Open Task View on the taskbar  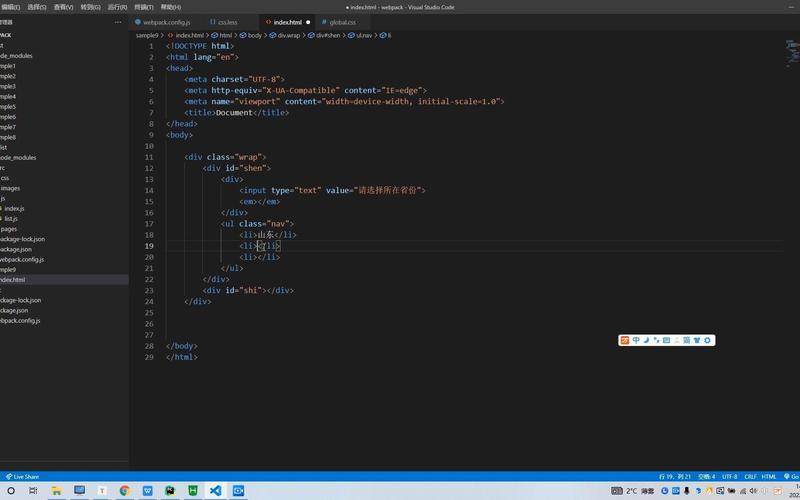[33, 491]
